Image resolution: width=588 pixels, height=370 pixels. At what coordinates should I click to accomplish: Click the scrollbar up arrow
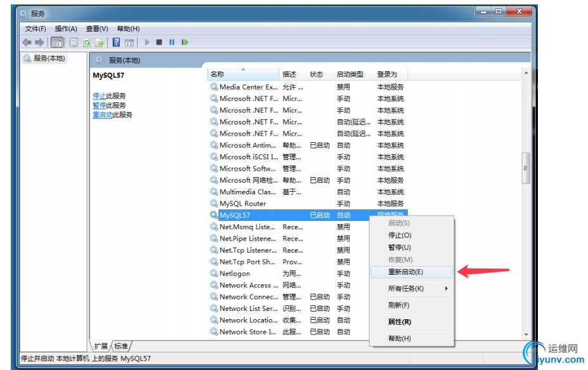(x=526, y=73)
